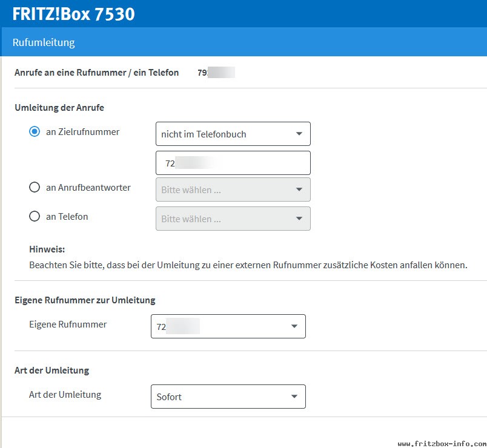Open the Telefon 'Bitte wählen' dropdown
Viewport: 487px width, 448px height.
[x=233, y=219]
